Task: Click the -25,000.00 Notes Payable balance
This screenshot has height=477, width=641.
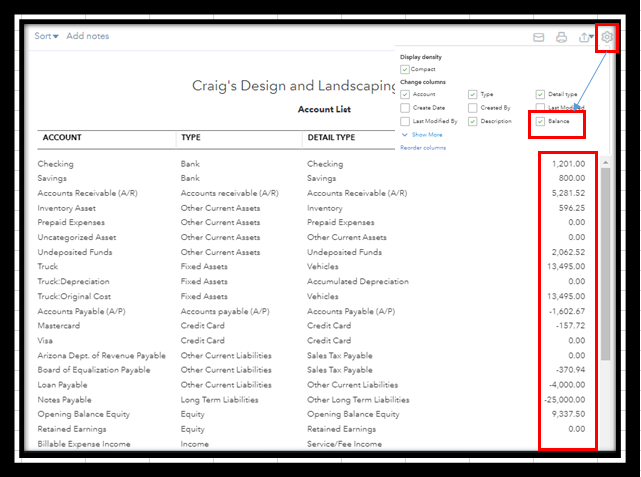Action: [x=565, y=400]
